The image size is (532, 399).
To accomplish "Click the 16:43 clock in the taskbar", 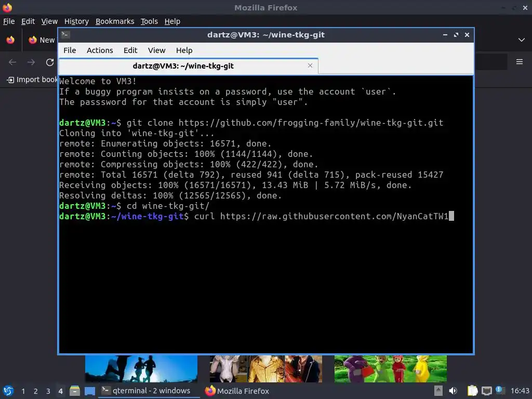I will [x=520, y=391].
